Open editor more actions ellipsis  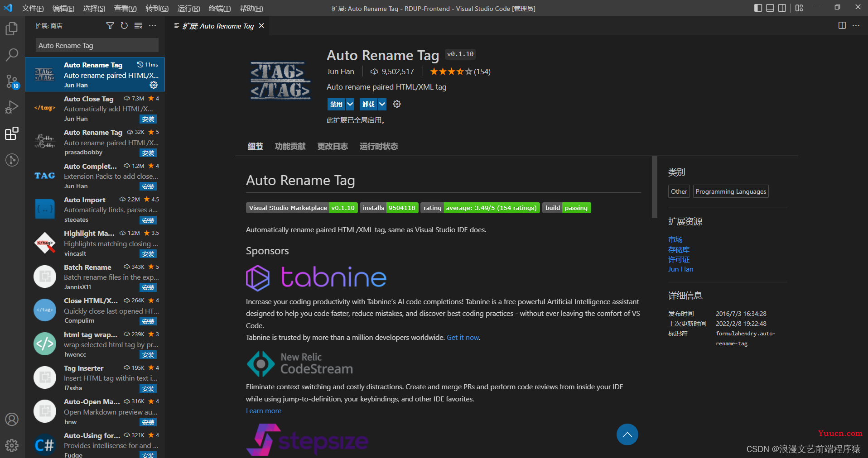pyautogui.click(x=856, y=26)
